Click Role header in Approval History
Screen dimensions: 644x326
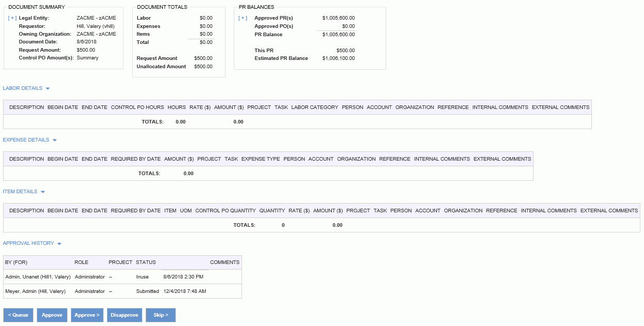coord(82,262)
